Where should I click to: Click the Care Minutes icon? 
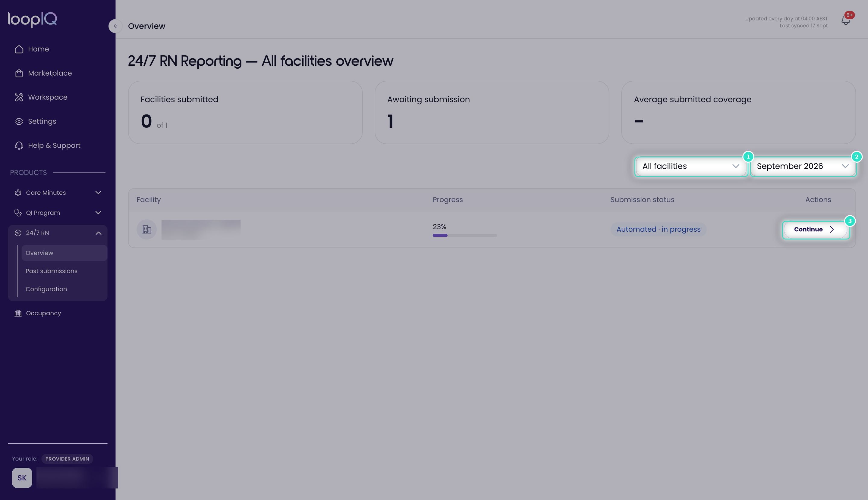(x=18, y=193)
